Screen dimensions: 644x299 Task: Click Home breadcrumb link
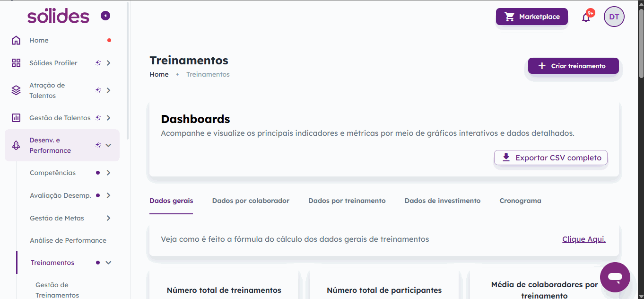159,74
